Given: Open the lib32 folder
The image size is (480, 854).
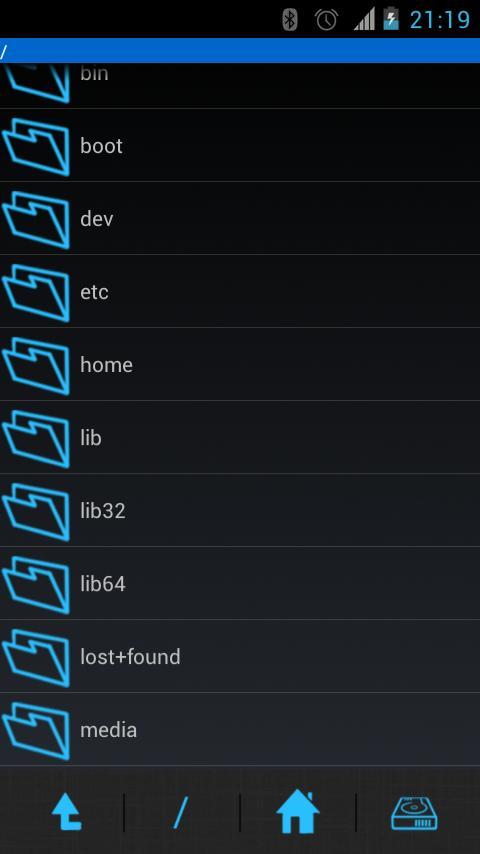Looking at the screenshot, I should point(240,510).
